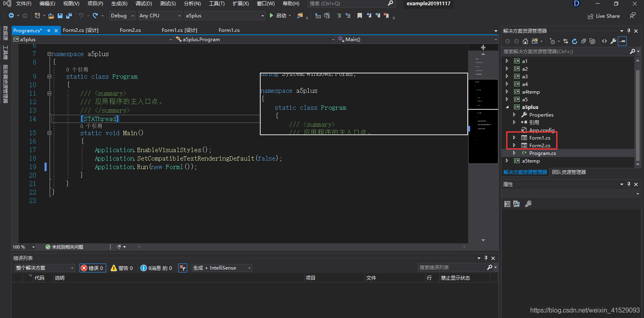Comment out the selected lines
644x318 pixels.
339,16
